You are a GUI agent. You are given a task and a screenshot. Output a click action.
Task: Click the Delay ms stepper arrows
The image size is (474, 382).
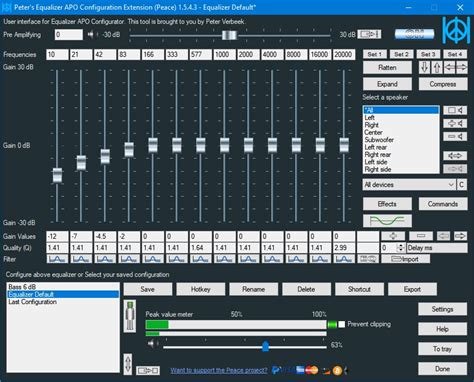pyautogui.click(x=401, y=248)
